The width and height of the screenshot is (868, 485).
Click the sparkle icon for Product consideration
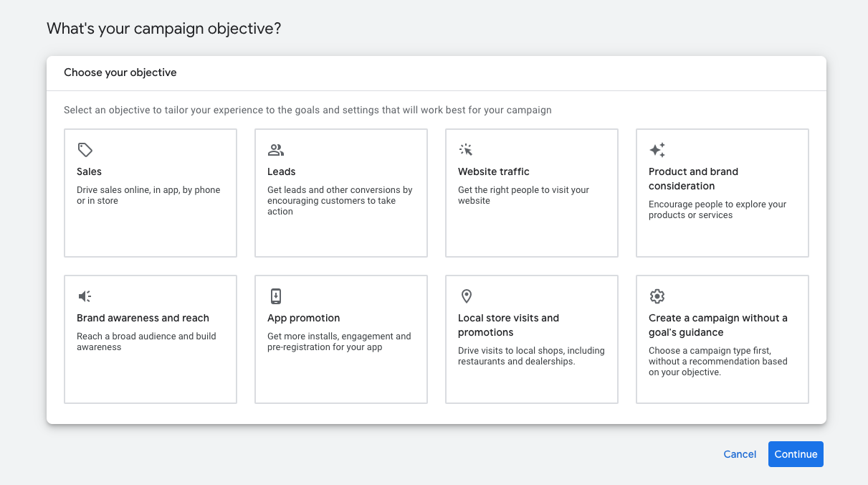tap(657, 150)
